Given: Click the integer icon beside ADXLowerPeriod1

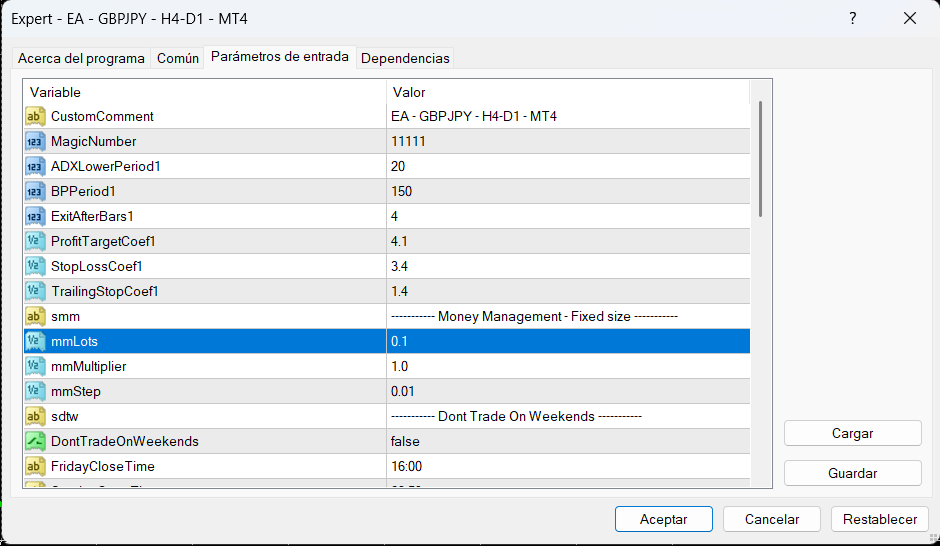Looking at the screenshot, I should 35,167.
